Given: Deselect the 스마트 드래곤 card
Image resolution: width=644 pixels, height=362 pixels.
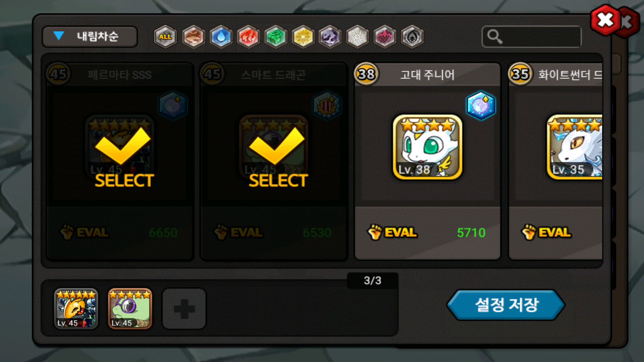Looking at the screenshot, I should (274, 161).
